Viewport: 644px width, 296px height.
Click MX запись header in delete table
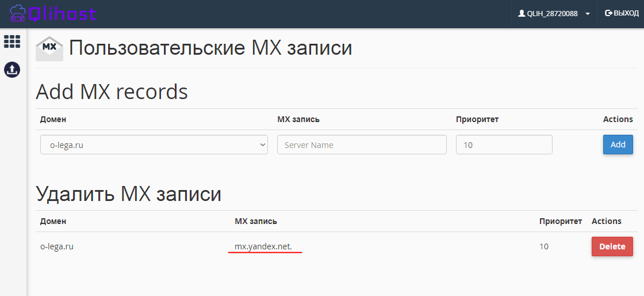pos(256,221)
